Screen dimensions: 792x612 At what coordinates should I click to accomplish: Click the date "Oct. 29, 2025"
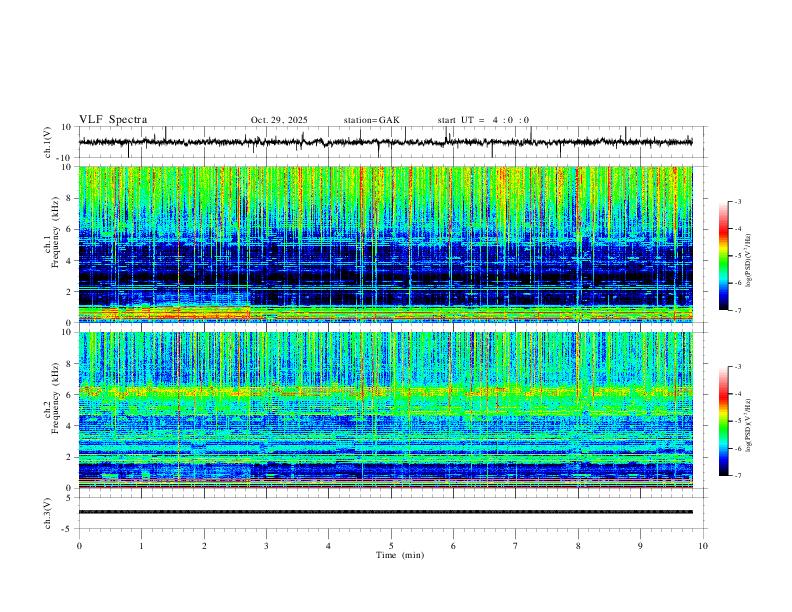pyautogui.click(x=279, y=120)
